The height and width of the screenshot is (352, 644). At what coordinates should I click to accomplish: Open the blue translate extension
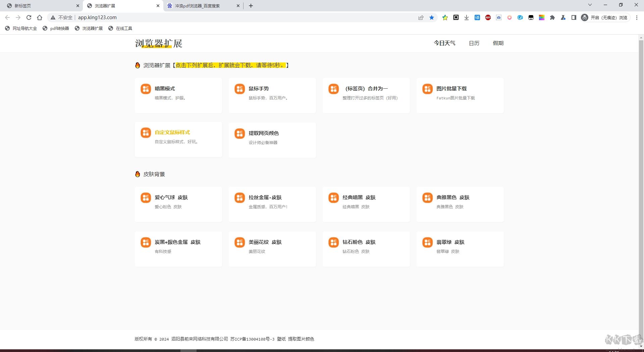[x=477, y=17]
